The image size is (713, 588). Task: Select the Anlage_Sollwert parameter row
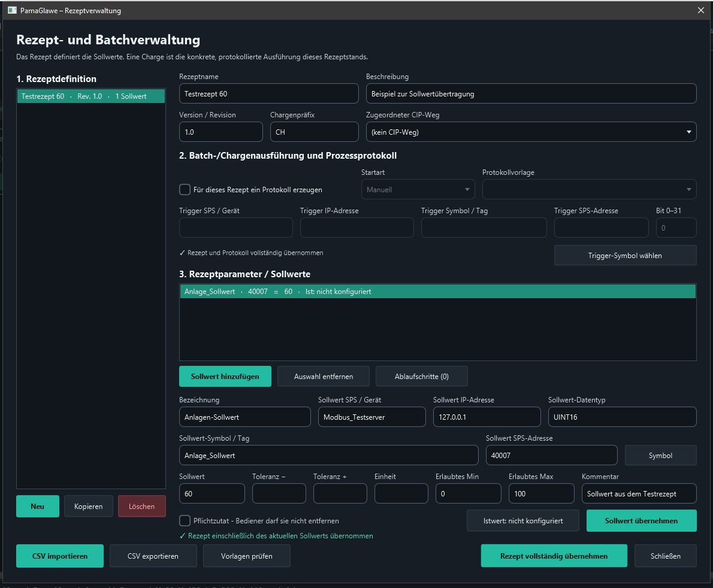[x=437, y=291]
